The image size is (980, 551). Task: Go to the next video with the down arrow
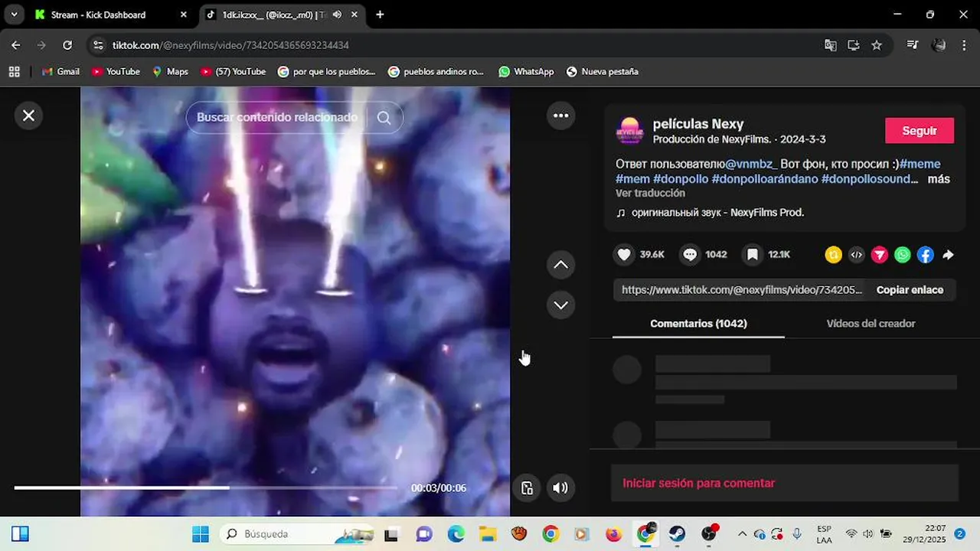561,305
